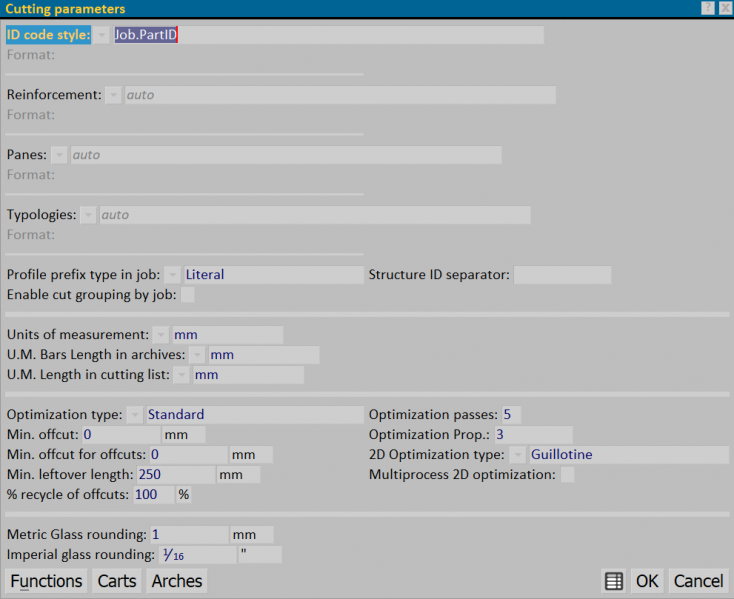This screenshot has height=599, width=734.
Task: Expand the Typologies dropdown
Action: click(88, 215)
